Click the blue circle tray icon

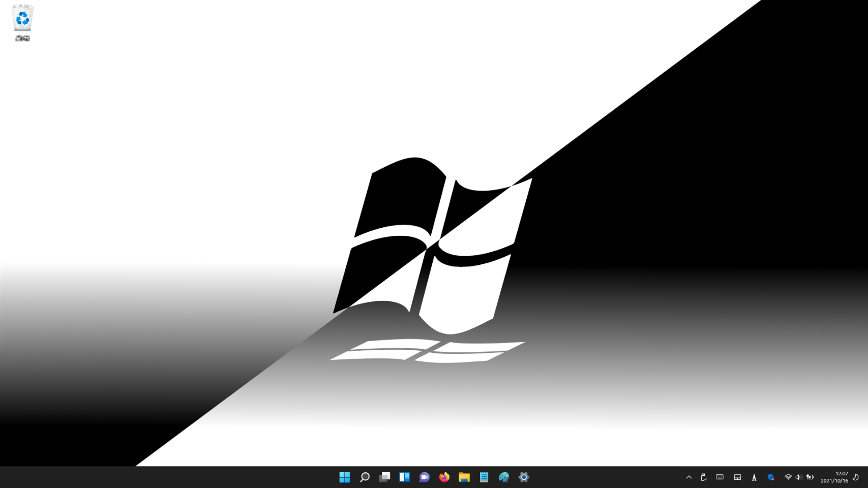(x=771, y=477)
